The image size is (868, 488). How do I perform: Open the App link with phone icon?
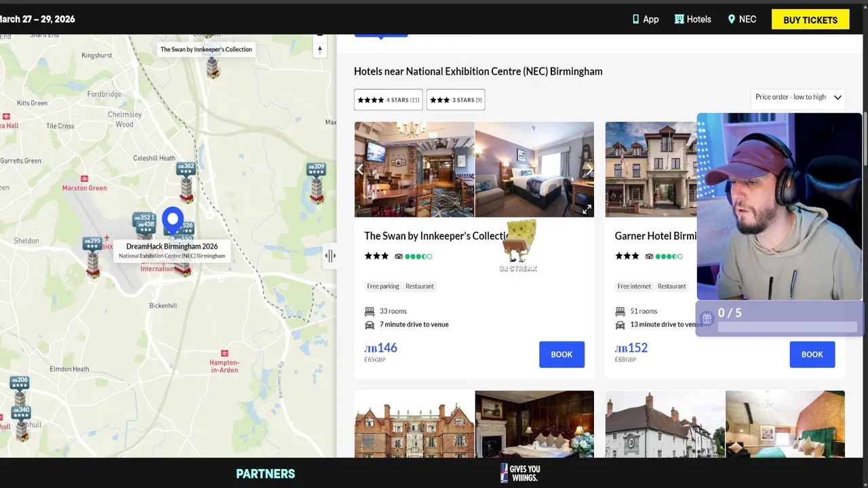(x=645, y=20)
